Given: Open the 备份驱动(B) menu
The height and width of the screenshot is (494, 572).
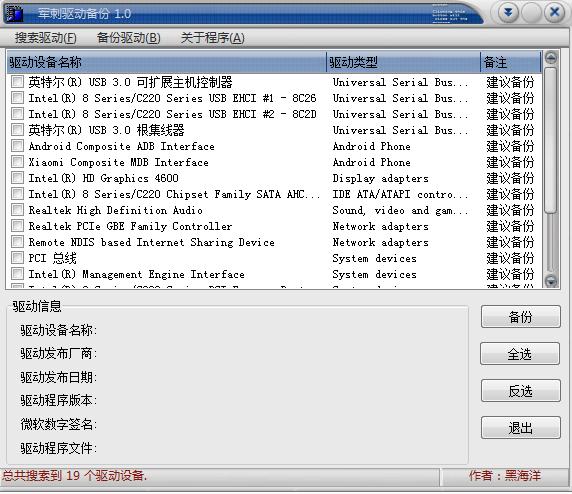Looking at the screenshot, I should pyautogui.click(x=128, y=38).
